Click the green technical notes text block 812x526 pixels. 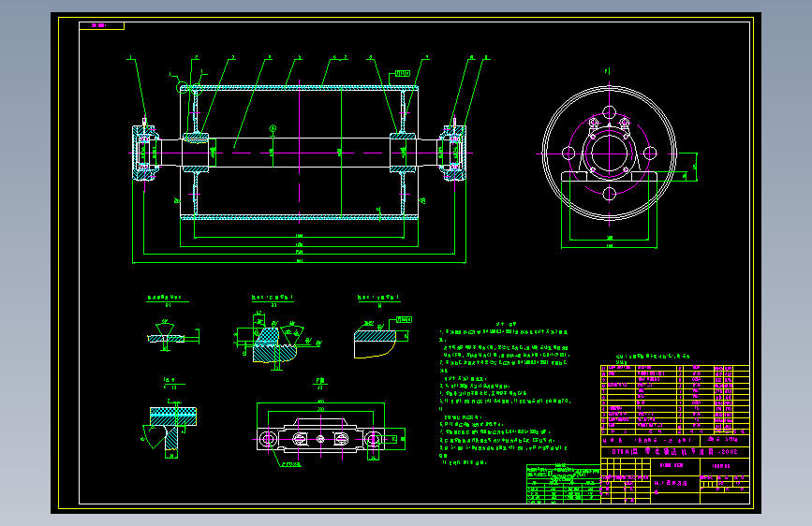[x=505, y=393]
